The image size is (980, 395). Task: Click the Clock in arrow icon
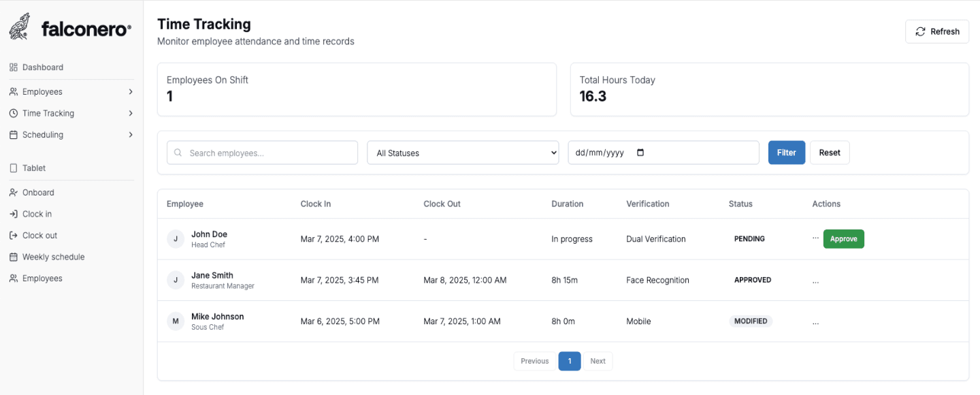(x=14, y=214)
